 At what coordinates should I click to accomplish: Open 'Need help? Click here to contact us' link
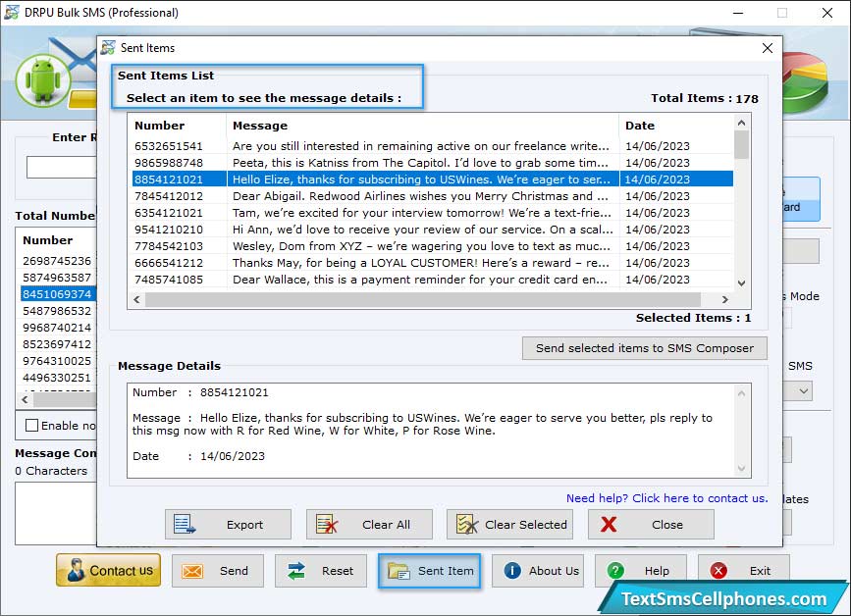pyautogui.click(x=666, y=498)
